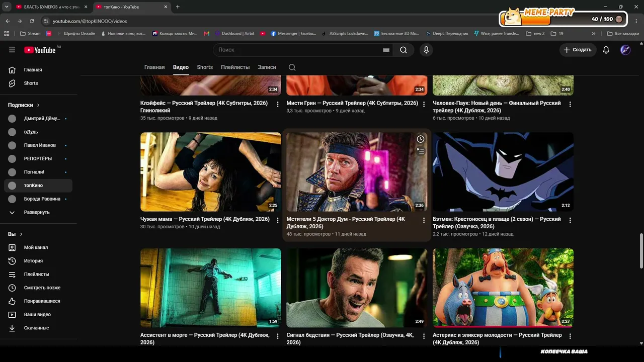Open the account avatar menu
This screenshot has width=644, height=362.
point(625,50)
